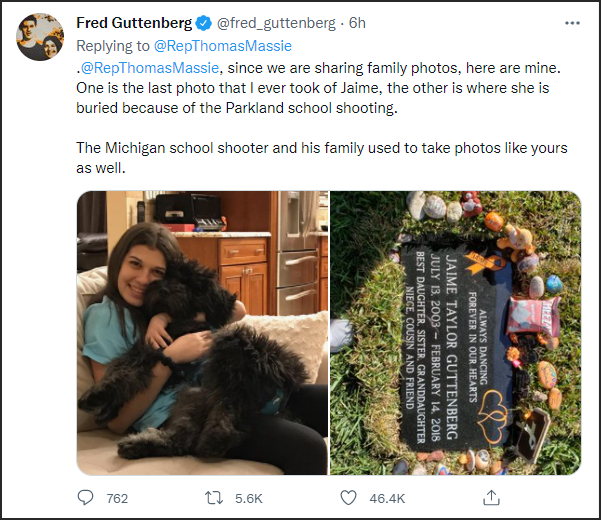
Task: Click the reply speech bubble icon
Action: [x=86, y=497]
